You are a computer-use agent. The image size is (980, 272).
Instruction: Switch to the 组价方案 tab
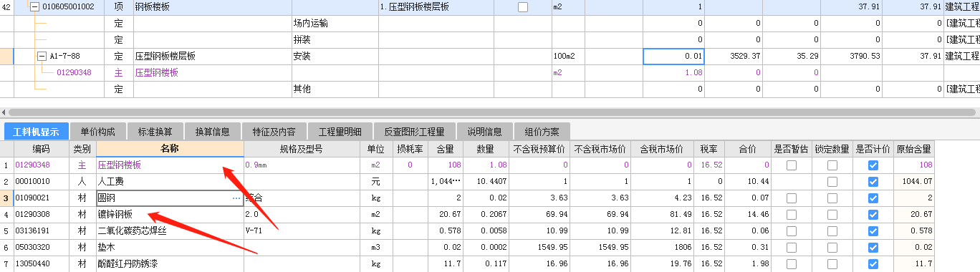[x=542, y=132]
